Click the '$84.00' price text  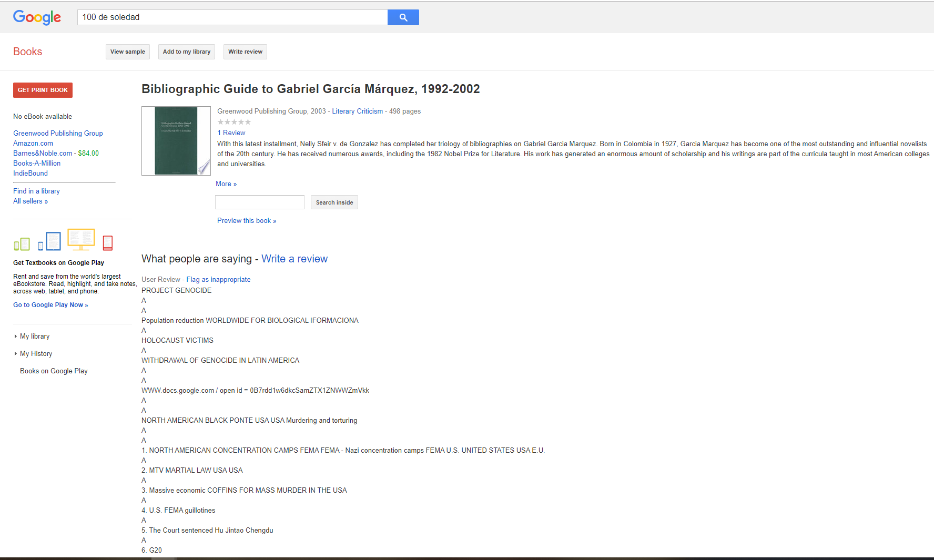pyautogui.click(x=88, y=154)
